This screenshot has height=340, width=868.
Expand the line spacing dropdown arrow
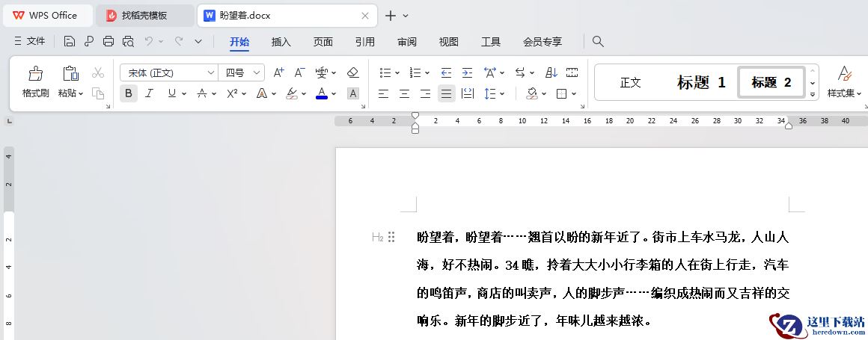point(502,94)
